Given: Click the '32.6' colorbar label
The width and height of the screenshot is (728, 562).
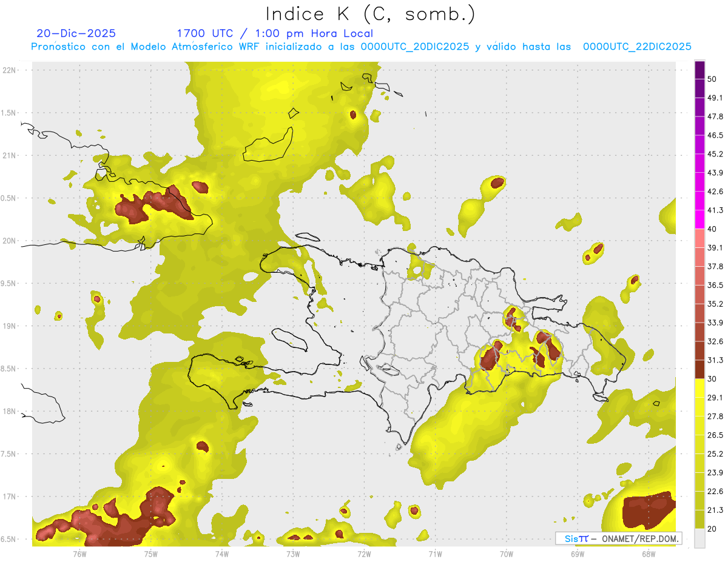Looking at the screenshot, I should (715, 341).
